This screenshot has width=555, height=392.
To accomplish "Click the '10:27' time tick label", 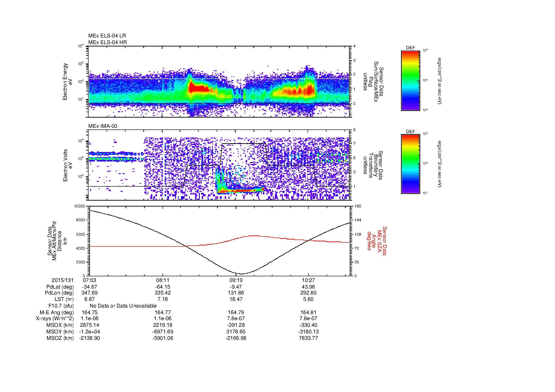I will [308, 280].
